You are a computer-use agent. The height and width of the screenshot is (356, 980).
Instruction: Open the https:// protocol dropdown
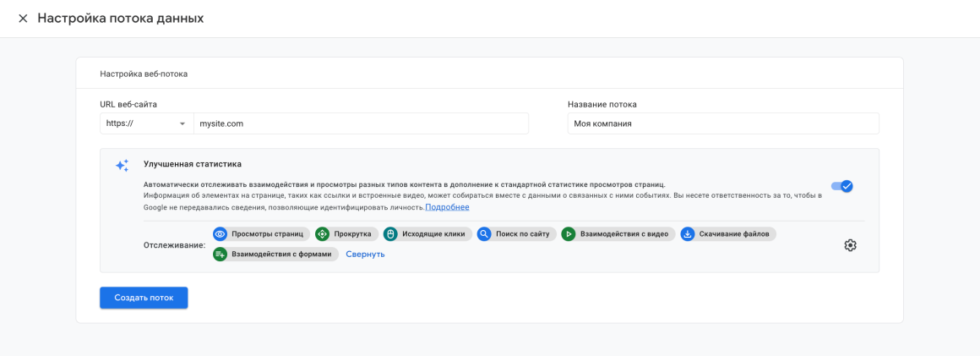tap(146, 123)
